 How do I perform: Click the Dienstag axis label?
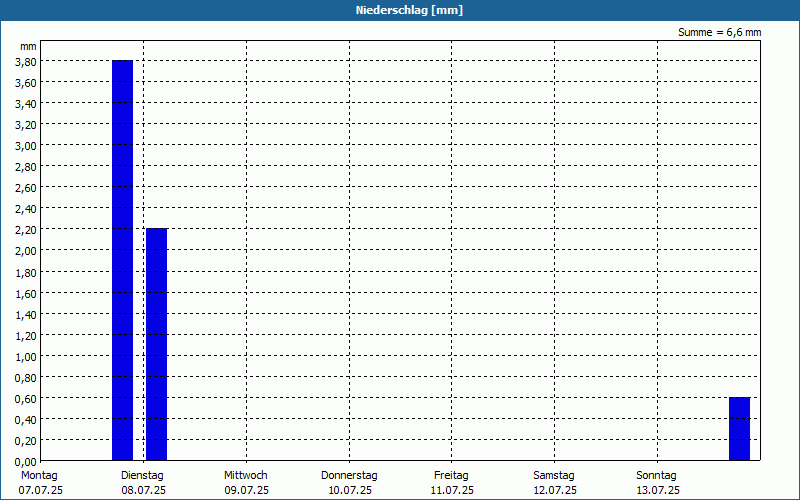click(x=142, y=476)
